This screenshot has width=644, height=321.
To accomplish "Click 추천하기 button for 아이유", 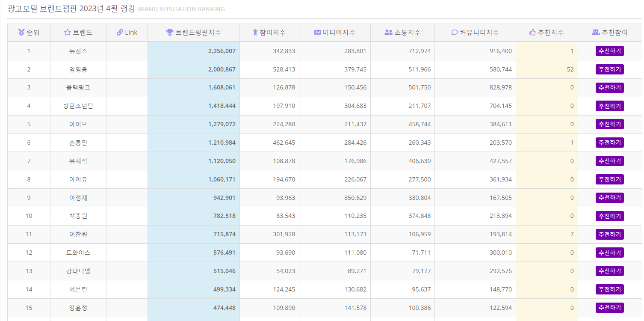I will [x=610, y=179].
